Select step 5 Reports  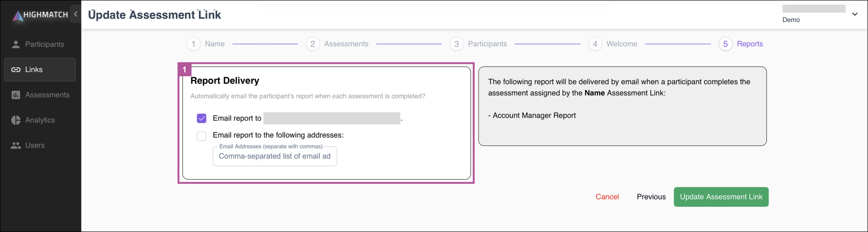tap(741, 44)
